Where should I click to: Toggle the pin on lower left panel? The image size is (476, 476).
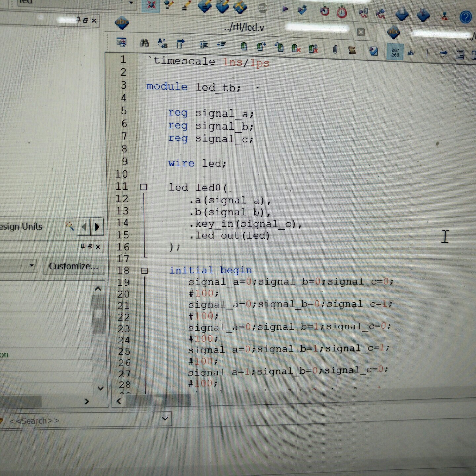click(x=83, y=247)
